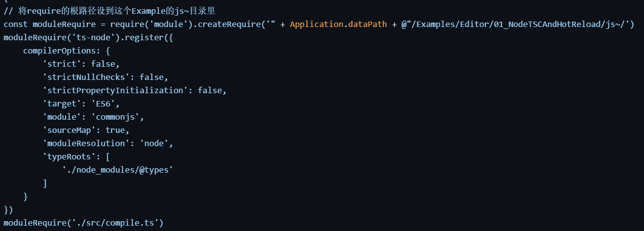Click the 'moduleResolution' option key
The image size is (644, 231).
pyautogui.click(x=86, y=143)
